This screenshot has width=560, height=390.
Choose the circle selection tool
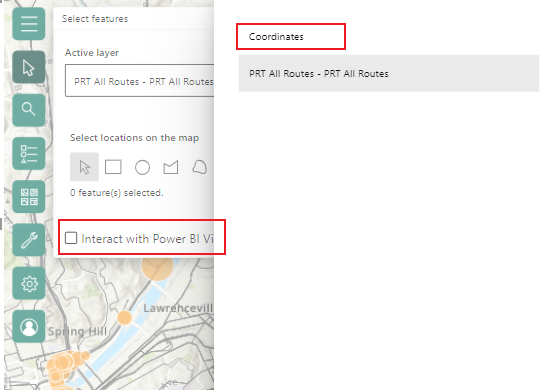click(142, 167)
